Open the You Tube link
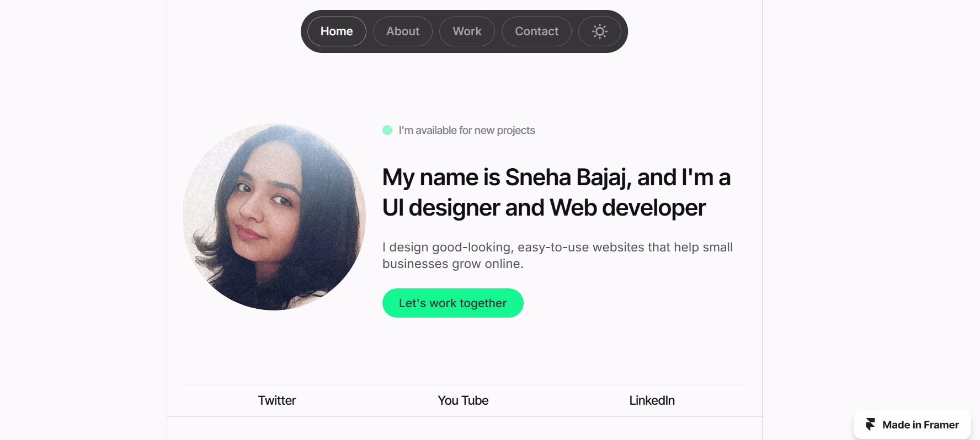The height and width of the screenshot is (440, 980). tap(463, 400)
